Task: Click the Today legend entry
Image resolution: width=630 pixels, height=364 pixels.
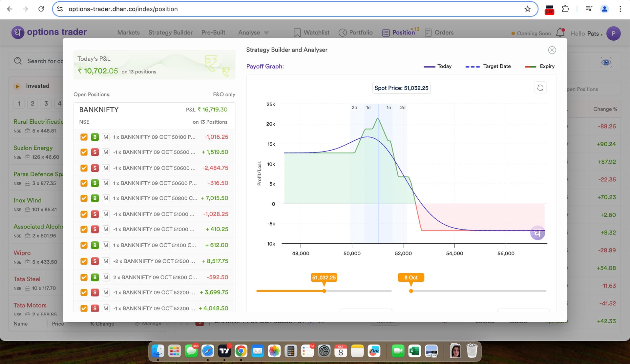Action: point(438,66)
